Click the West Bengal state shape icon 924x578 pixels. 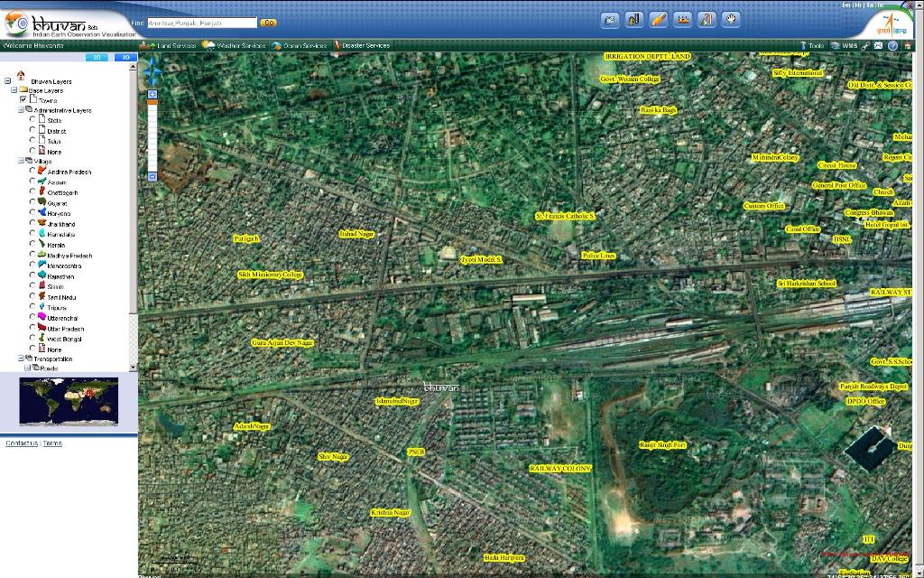42,338
